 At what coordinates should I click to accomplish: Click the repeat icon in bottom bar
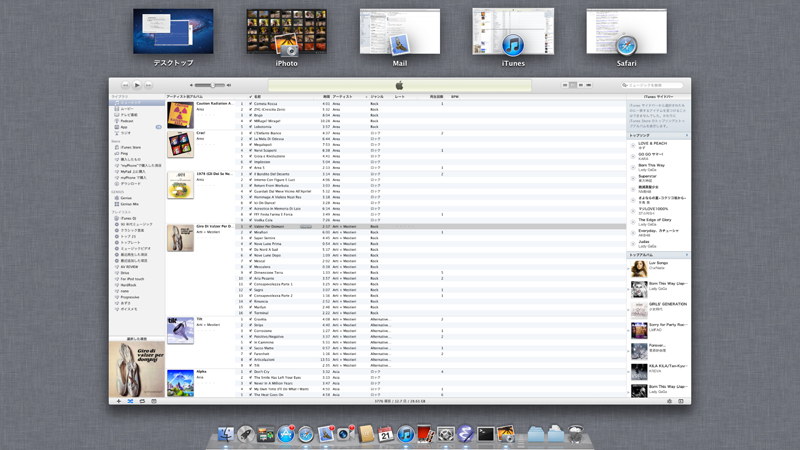coord(142,400)
